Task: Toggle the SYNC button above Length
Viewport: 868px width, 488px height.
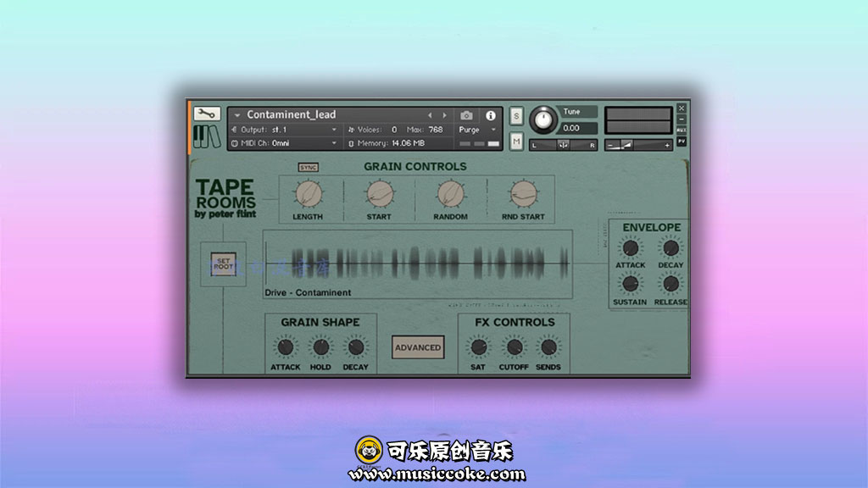Action: [309, 167]
